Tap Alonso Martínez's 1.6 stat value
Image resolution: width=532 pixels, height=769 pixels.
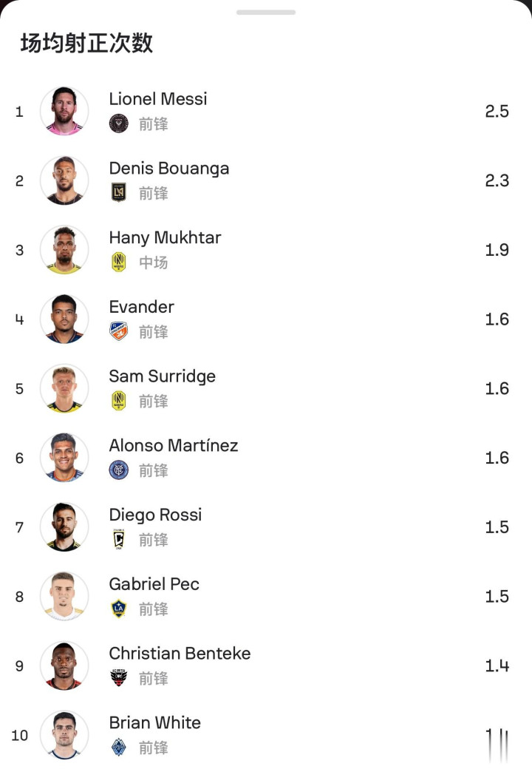pyautogui.click(x=497, y=458)
